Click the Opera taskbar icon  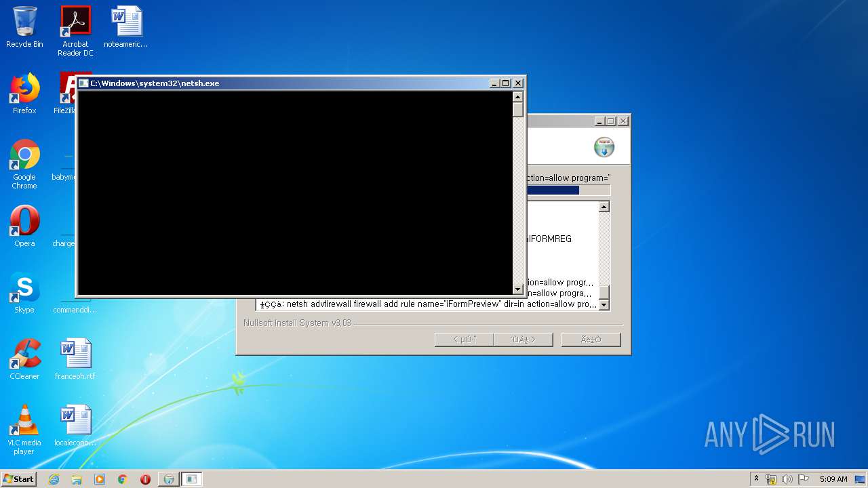click(145, 479)
